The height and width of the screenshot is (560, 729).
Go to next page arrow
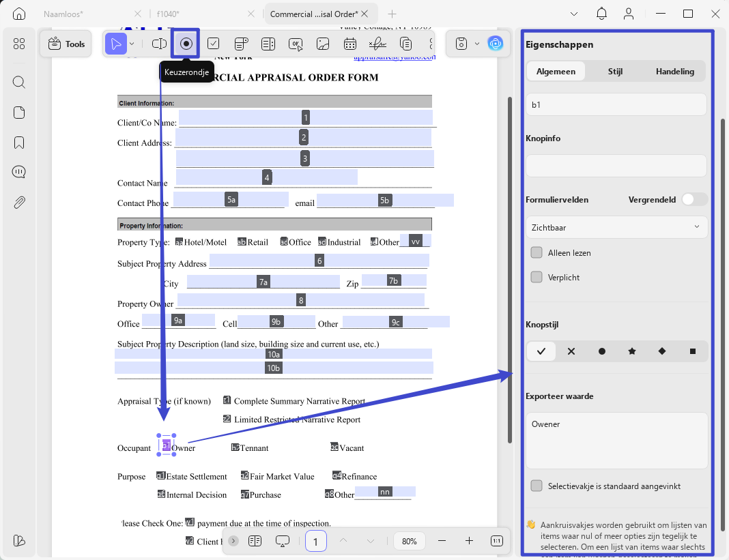(370, 541)
